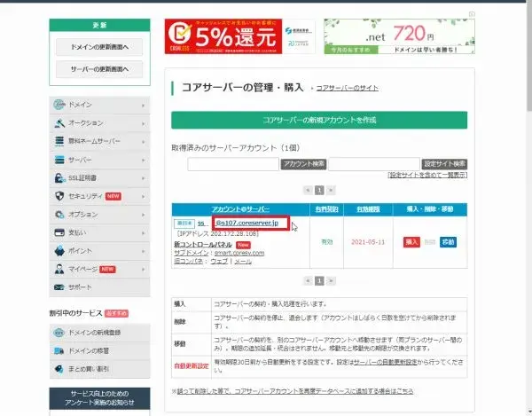
Task: Click the shield icon beside セキュリティ
Action: 59,196
